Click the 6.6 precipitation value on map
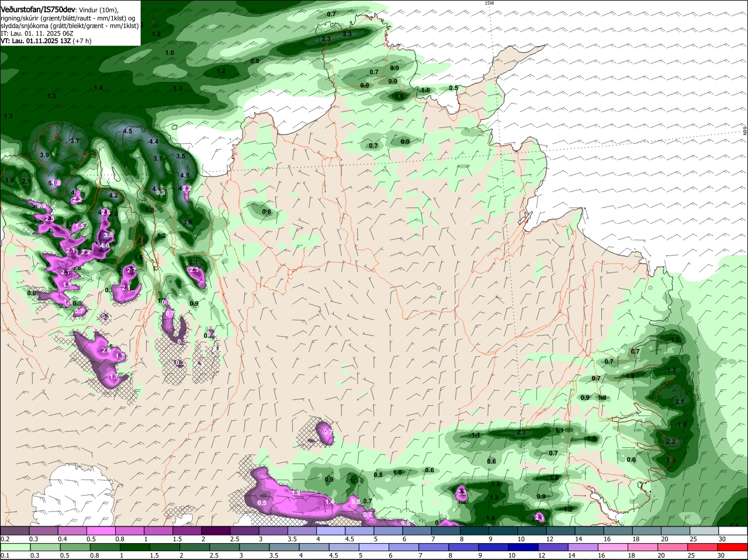 (x=54, y=183)
